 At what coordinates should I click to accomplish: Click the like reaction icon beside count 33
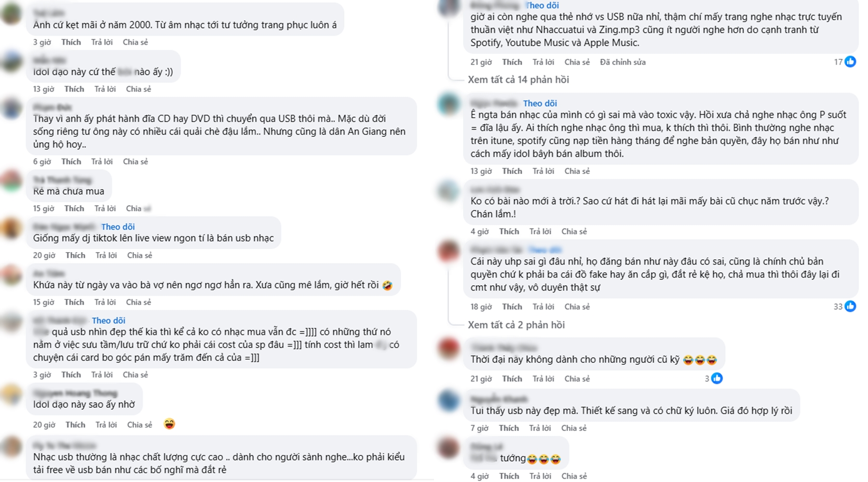(x=850, y=307)
